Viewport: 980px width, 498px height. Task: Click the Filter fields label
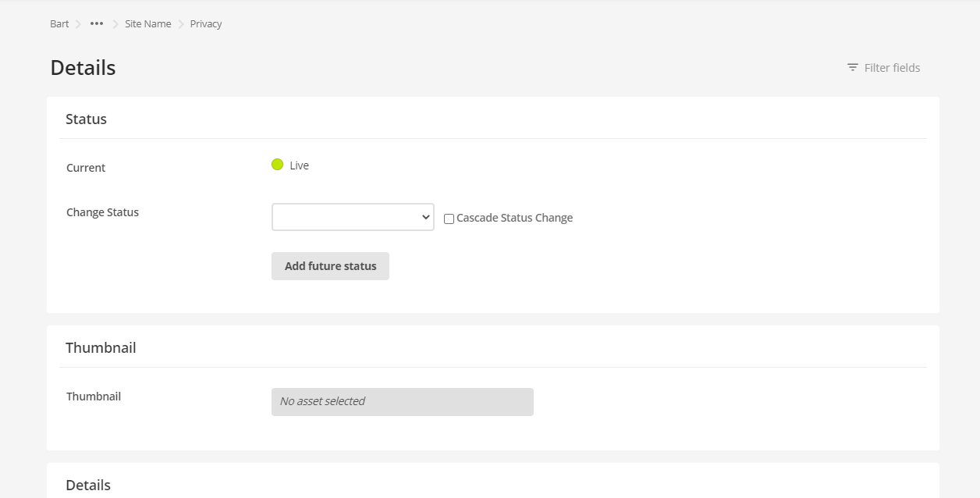coord(892,68)
